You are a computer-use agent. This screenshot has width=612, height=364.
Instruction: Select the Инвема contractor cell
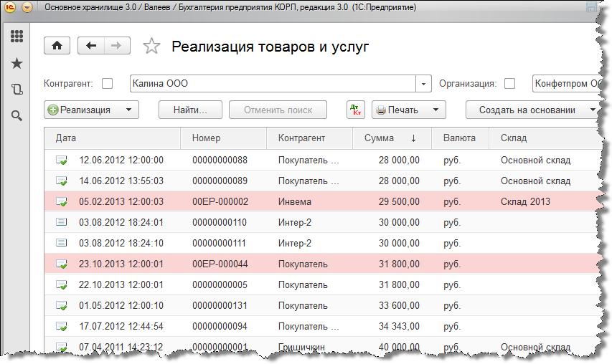(295, 201)
